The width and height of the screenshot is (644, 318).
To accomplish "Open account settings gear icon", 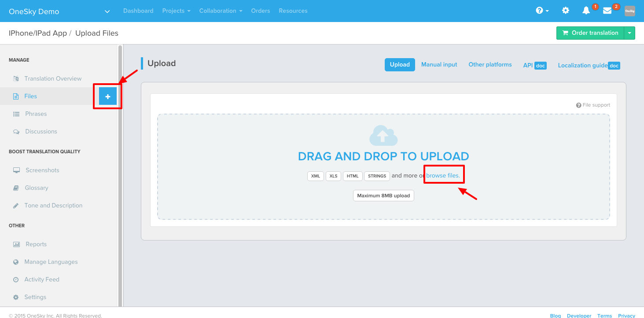I will click(566, 11).
